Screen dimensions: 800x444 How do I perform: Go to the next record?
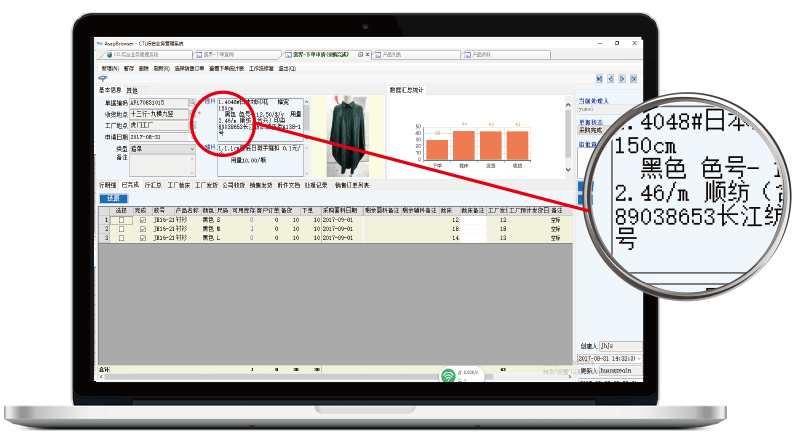(622, 79)
